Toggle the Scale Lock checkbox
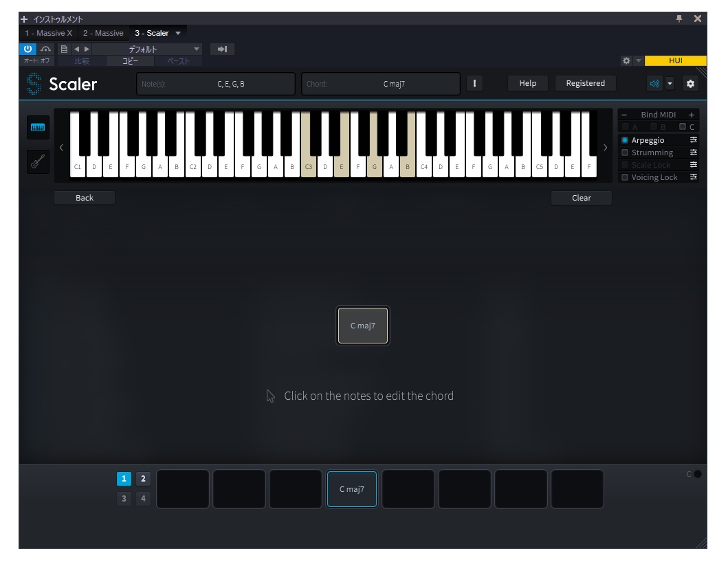 [x=625, y=165]
